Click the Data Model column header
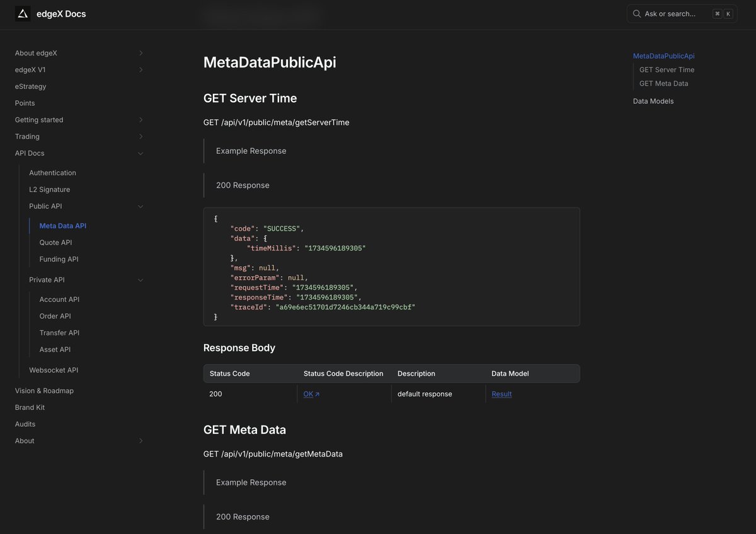This screenshot has height=534, width=756. (510, 374)
